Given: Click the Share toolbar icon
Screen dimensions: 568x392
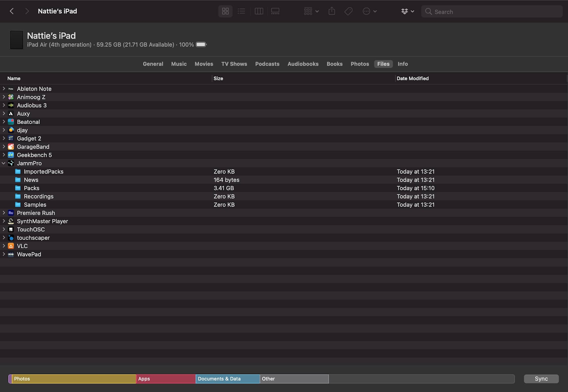Looking at the screenshot, I should coord(332,11).
